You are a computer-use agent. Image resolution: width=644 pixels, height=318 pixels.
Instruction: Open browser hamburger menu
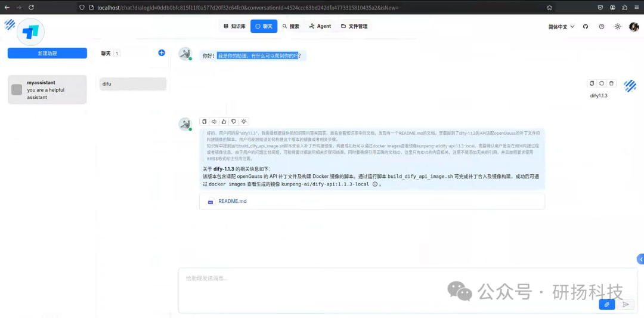pyautogui.click(x=637, y=7)
